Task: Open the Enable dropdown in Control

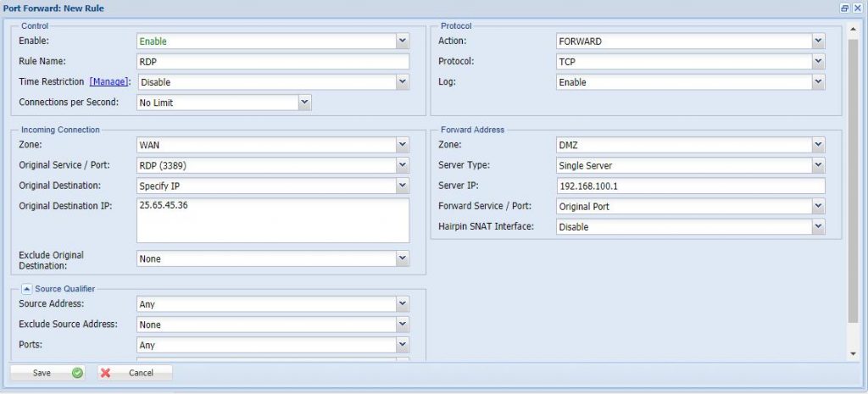Action: [402, 41]
